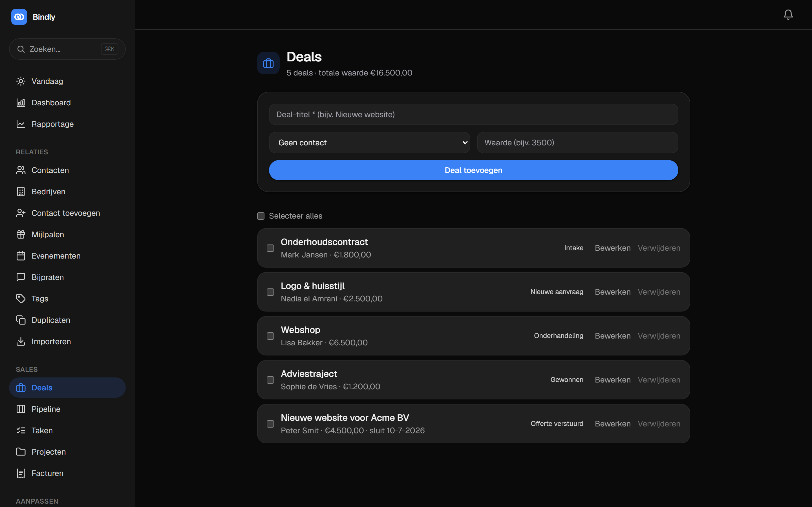Open Vandaag via its sun icon
Viewport: 812px width, 507px height.
(x=21, y=81)
